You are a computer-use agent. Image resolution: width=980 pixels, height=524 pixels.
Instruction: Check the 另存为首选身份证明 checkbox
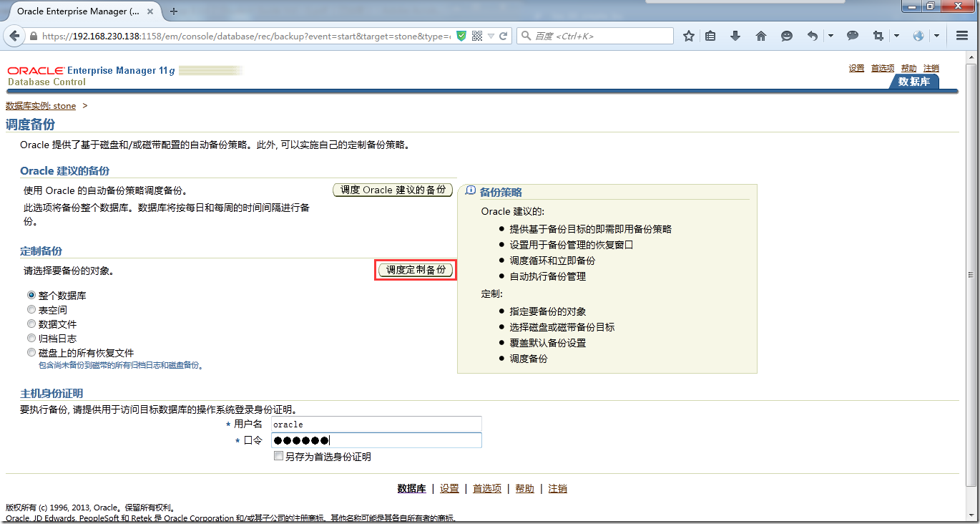[x=278, y=456]
